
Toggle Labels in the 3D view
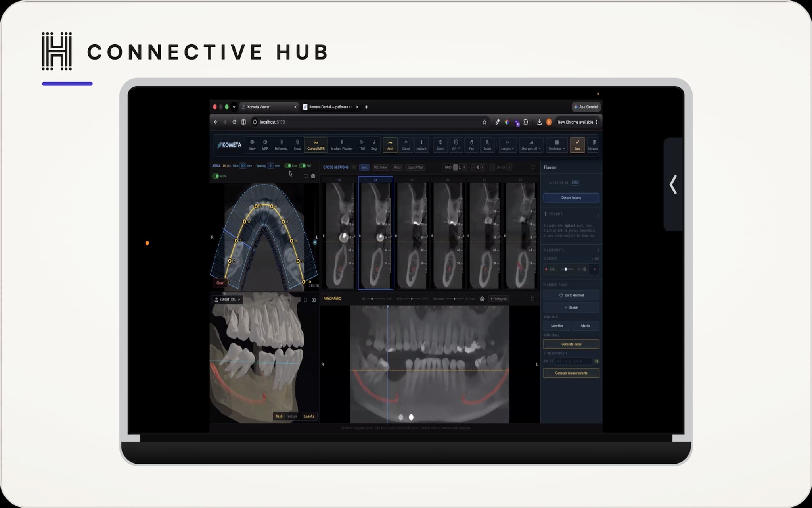click(x=309, y=416)
